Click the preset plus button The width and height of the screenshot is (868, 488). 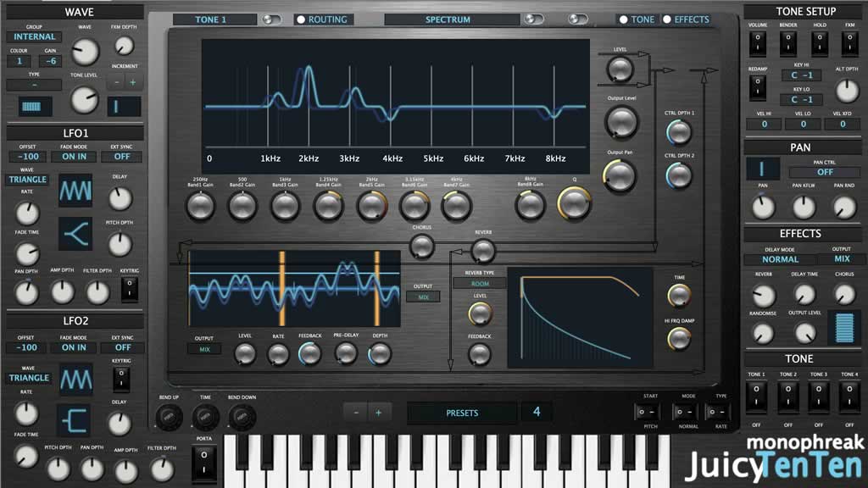[378, 413]
